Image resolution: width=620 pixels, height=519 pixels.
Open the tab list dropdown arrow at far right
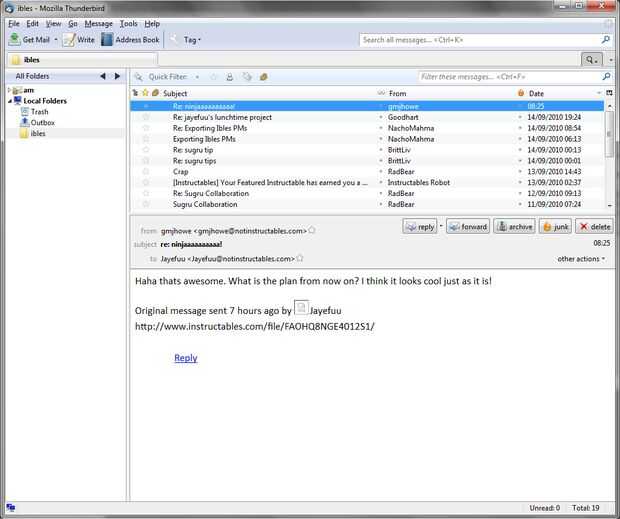[x=611, y=60]
